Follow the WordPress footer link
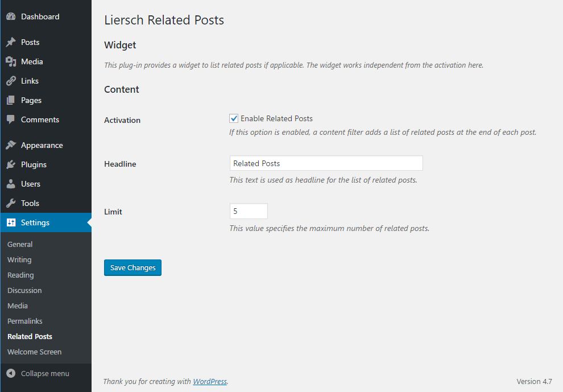The width and height of the screenshot is (563, 392). coord(210,382)
